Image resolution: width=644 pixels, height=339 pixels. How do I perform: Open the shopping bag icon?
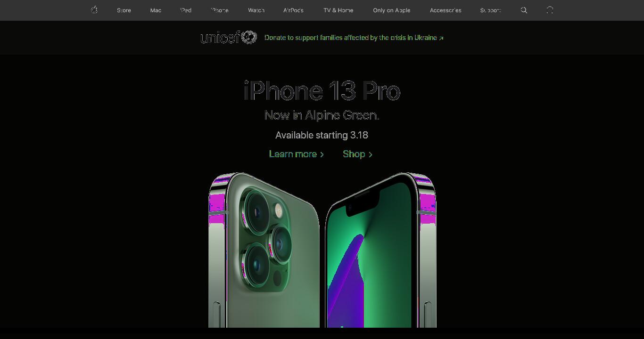click(x=550, y=10)
